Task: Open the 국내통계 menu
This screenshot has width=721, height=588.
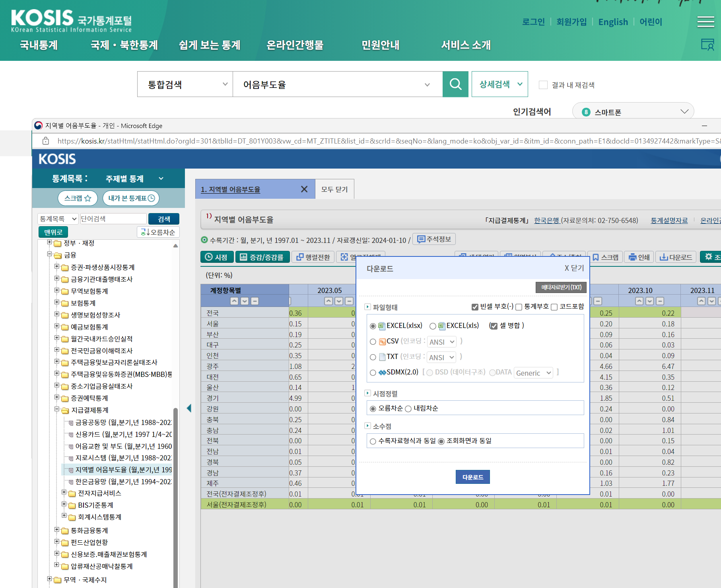Action: (39, 45)
